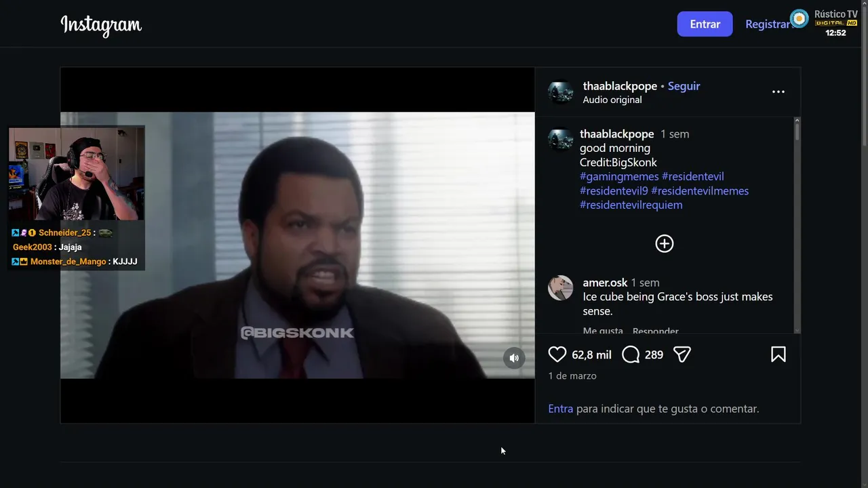868x488 pixels.
Task: Click Schneider_25 chat username
Action: click(64, 232)
